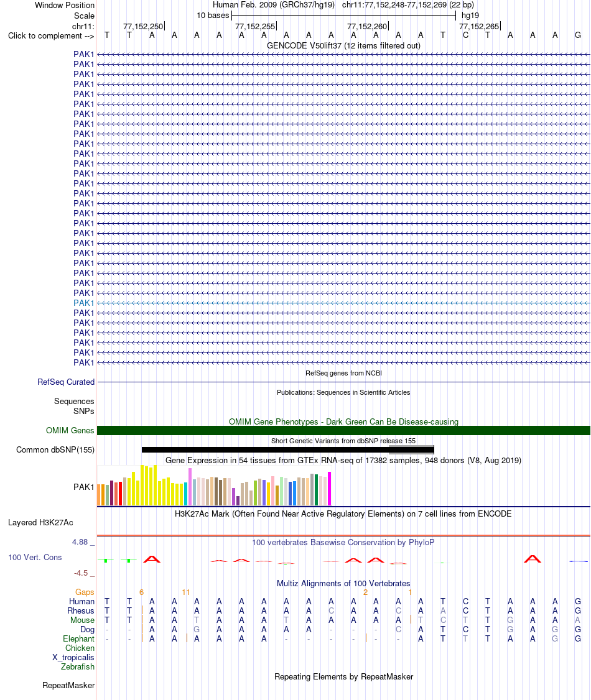Open the H3K27Ac Mark track title
Viewport: 591px width, 700px height.
pyautogui.click(x=343, y=514)
